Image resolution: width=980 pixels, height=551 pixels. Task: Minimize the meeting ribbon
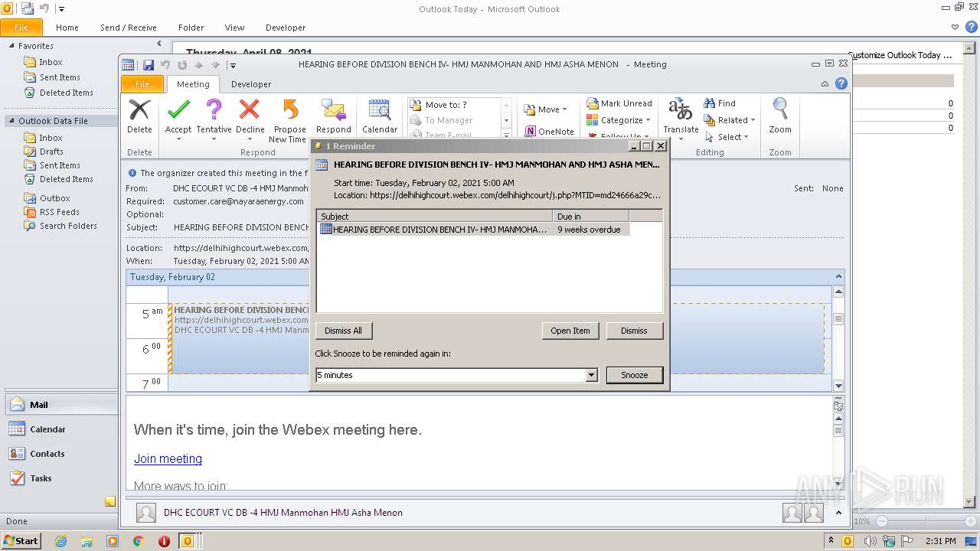825,84
